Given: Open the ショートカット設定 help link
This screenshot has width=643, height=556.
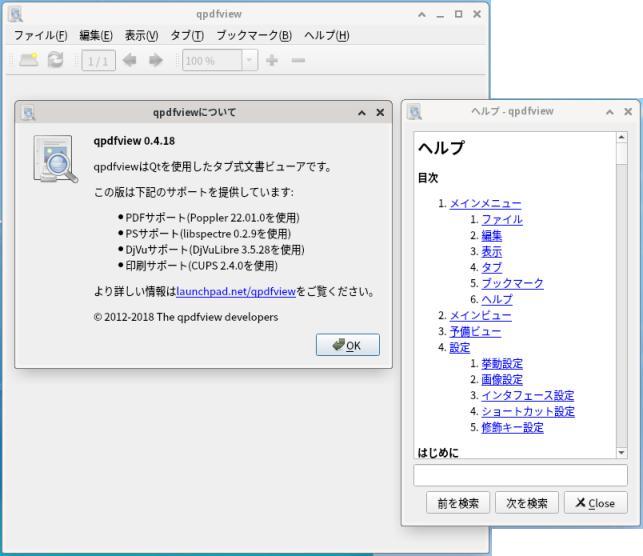Looking at the screenshot, I should pyautogui.click(x=528, y=412).
